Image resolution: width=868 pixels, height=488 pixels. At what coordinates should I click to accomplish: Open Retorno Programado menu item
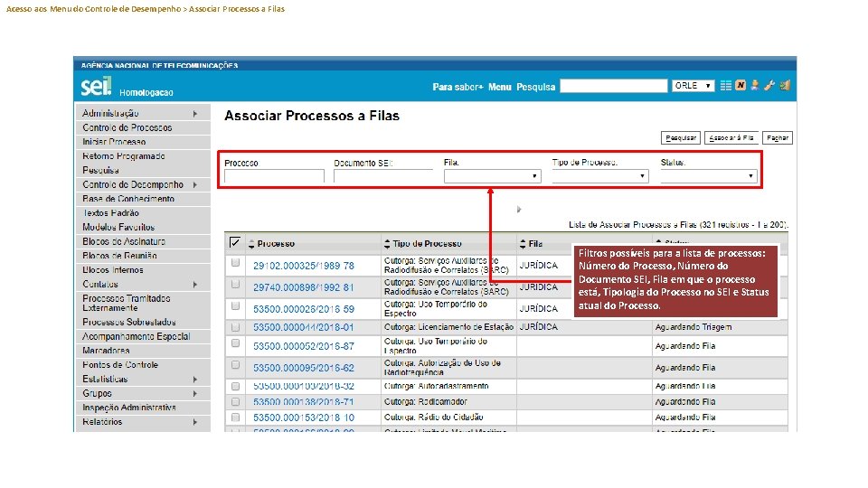tap(143, 156)
